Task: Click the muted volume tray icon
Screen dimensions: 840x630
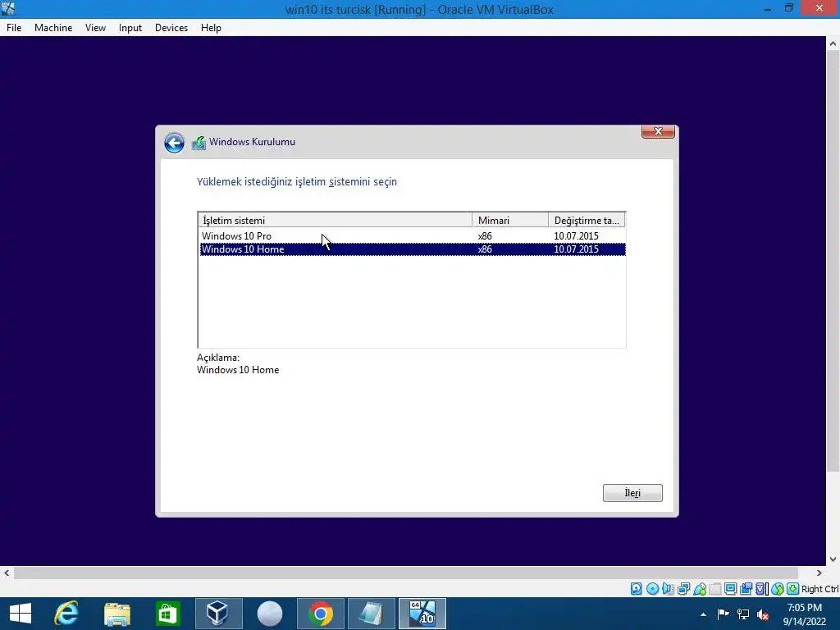Action: [763, 614]
